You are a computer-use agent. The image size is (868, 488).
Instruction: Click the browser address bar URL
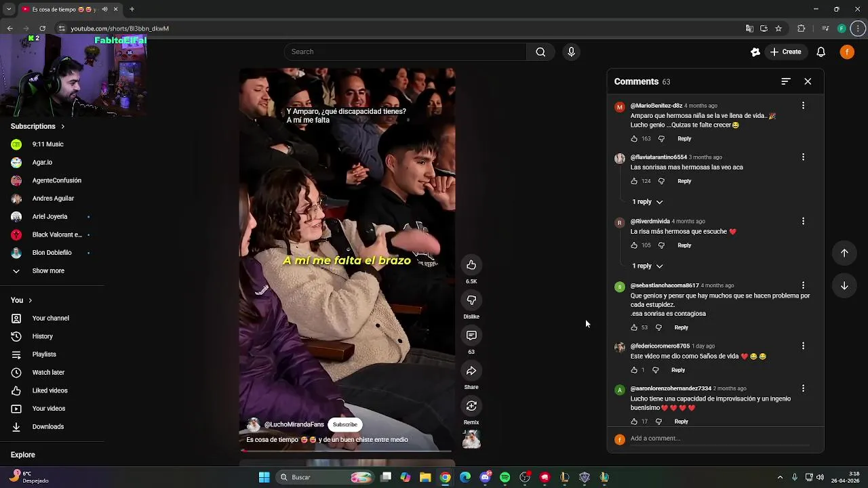[x=119, y=28]
